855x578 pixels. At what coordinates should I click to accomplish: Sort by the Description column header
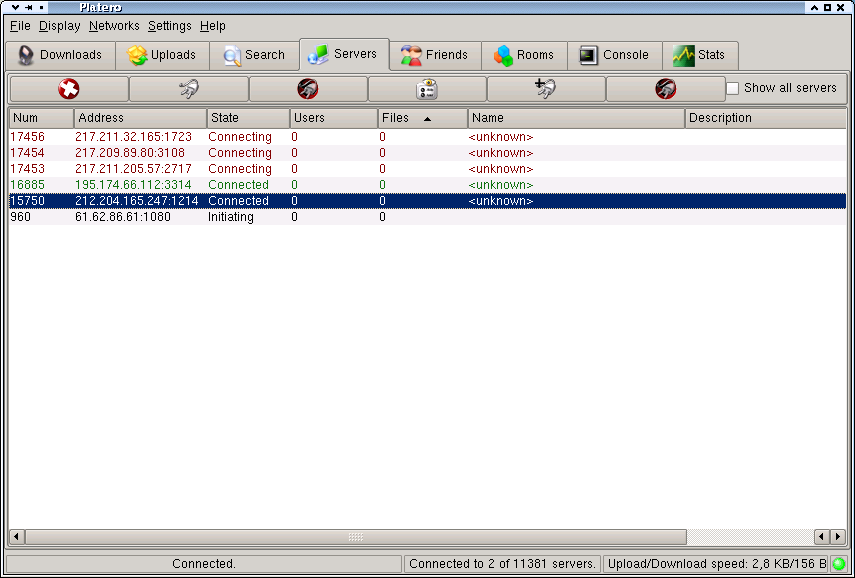(x=766, y=118)
